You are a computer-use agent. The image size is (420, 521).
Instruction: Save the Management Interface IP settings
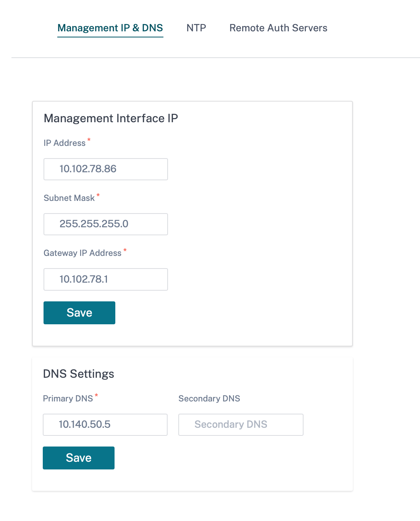pyautogui.click(x=79, y=313)
